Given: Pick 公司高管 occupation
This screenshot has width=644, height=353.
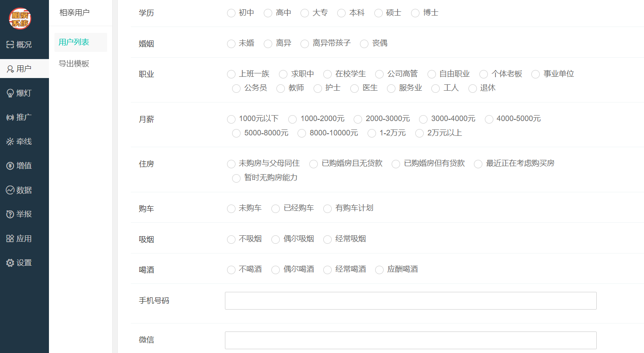Looking at the screenshot, I should (379, 74).
